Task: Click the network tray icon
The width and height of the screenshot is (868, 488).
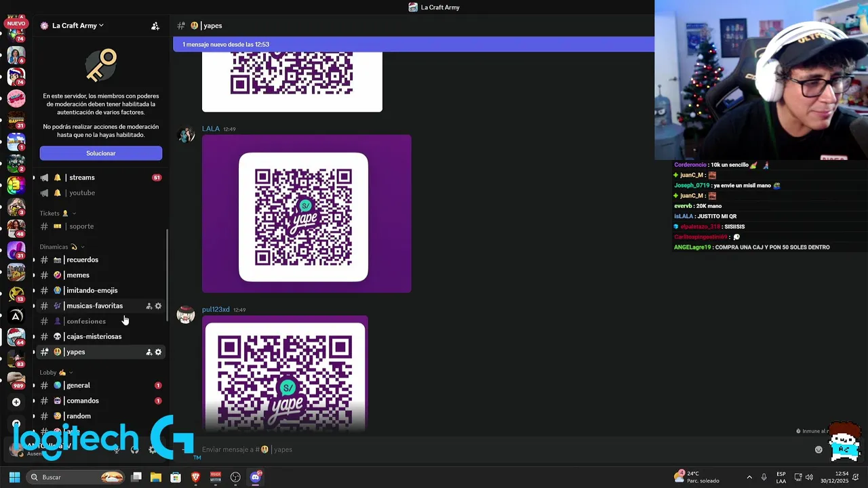Action: (798, 477)
